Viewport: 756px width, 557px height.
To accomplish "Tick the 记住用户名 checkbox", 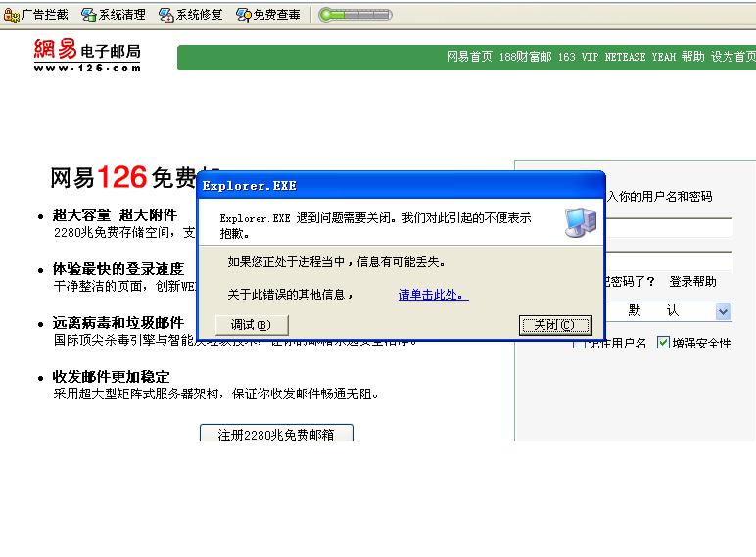I will point(579,343).
